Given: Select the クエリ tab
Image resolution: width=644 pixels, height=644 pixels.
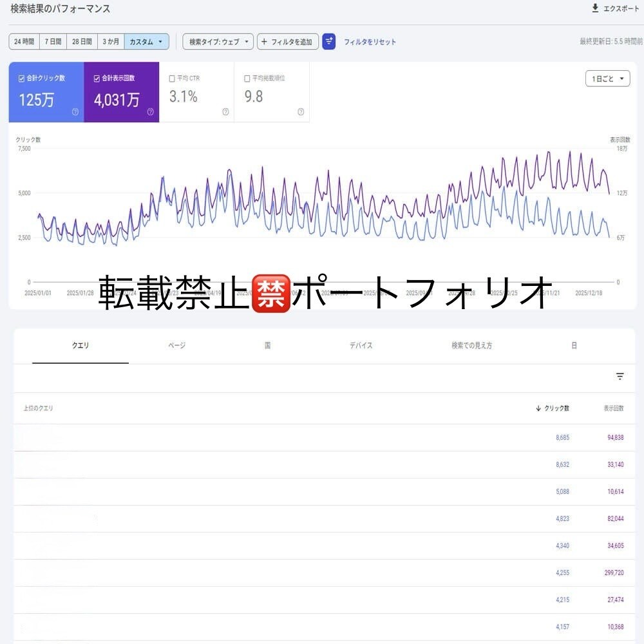Looking at the screenshot, I should (80, 345).
